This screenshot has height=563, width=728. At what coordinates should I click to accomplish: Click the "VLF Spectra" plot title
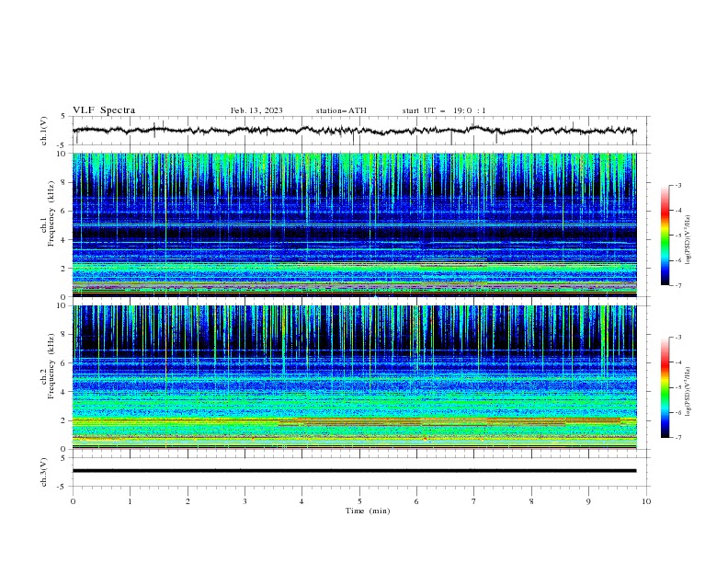(104, 110)
